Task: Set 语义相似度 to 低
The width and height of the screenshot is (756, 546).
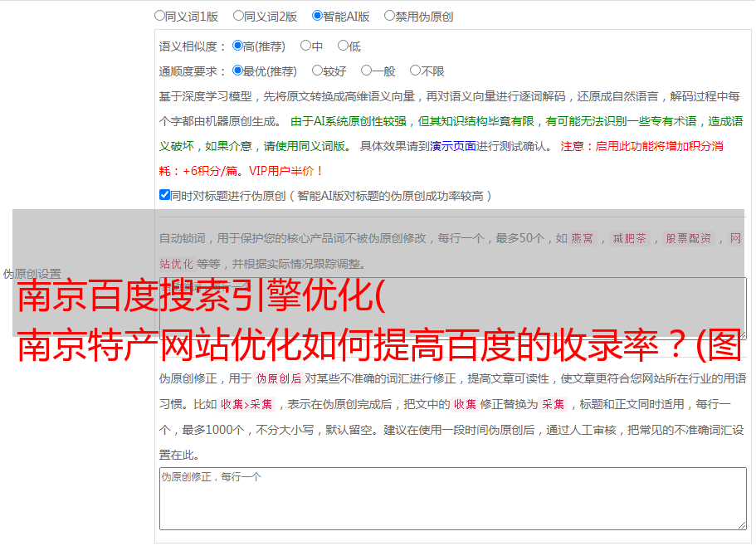Action: click(343, 46)
